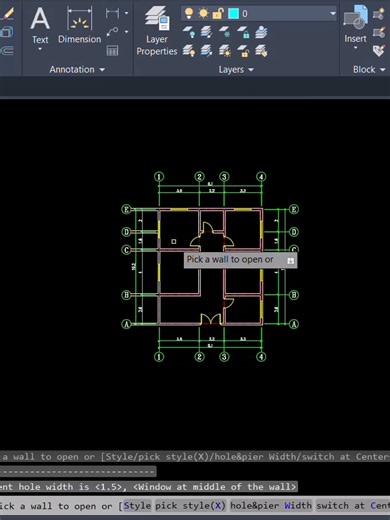
Task: Click the Isolate layer icon
Action: (207, 32)
